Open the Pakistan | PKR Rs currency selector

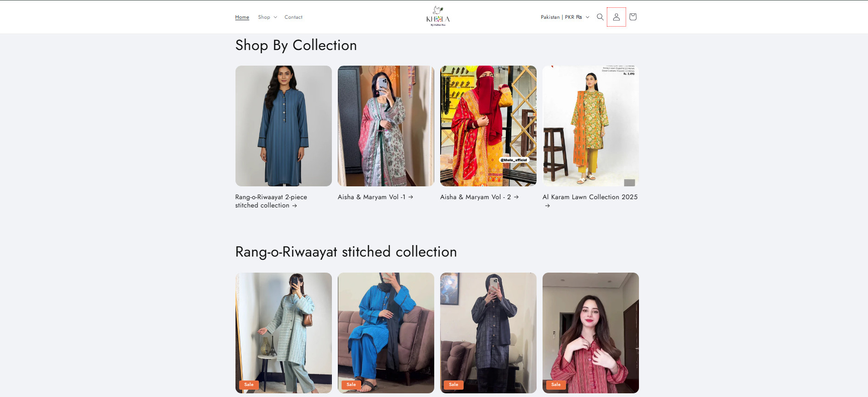tap(565, 17)
